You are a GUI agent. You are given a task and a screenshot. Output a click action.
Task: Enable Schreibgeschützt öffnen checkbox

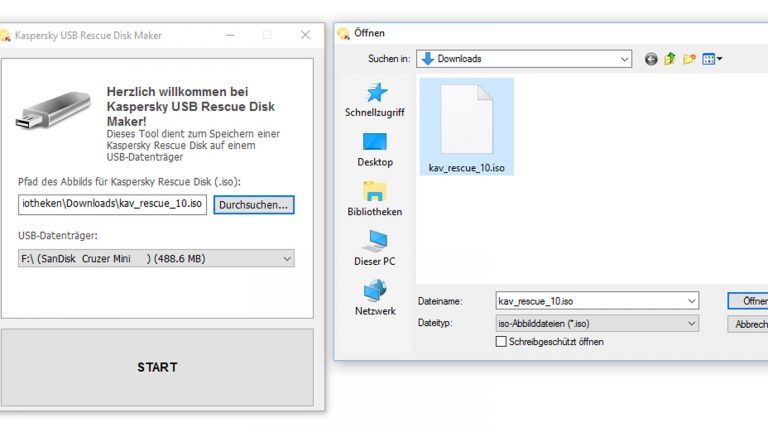pyautogui.click(x=501, y=341)
